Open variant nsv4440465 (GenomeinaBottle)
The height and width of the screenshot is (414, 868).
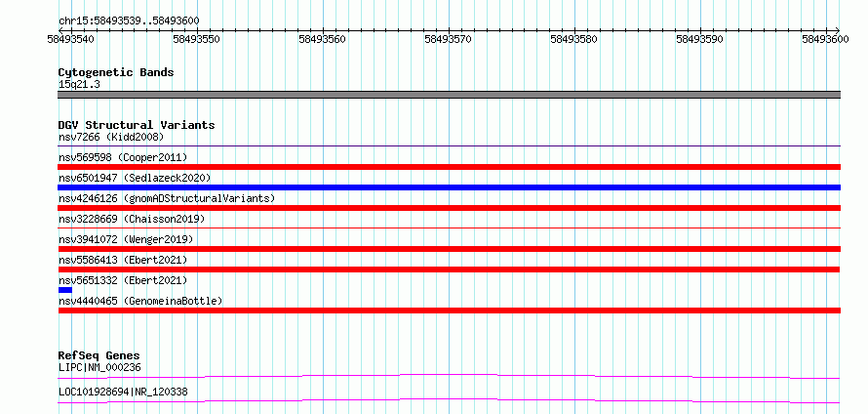140,301
